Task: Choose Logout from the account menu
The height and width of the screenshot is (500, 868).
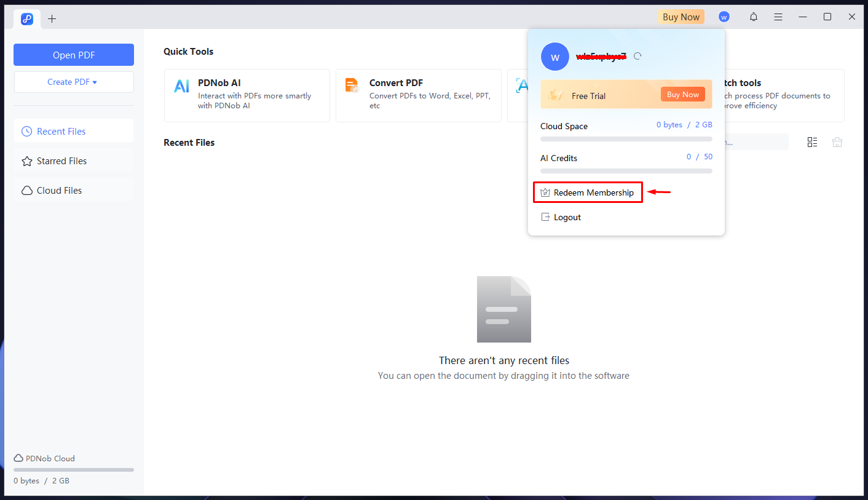Action: (561, 217)
